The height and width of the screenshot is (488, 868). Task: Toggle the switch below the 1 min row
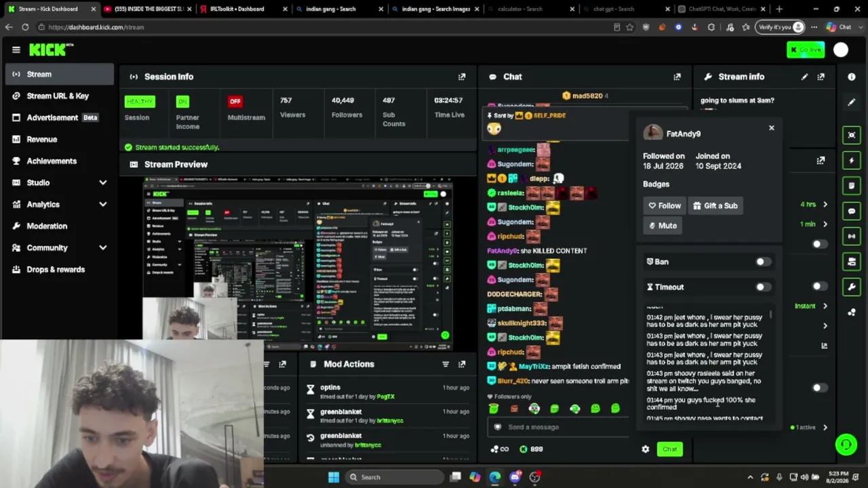[x=820, y=244]
